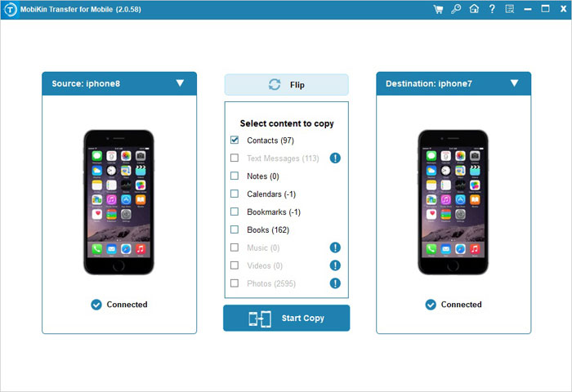Tick the Books (162) checkbox
572x392 pixels.
coord(235,229)
